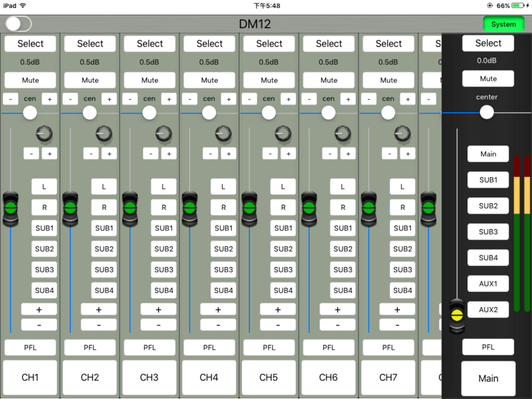This screenshot has width=532, height=399.
Task: Open the CH1 channel name button
Action: [x=30, y=377]
